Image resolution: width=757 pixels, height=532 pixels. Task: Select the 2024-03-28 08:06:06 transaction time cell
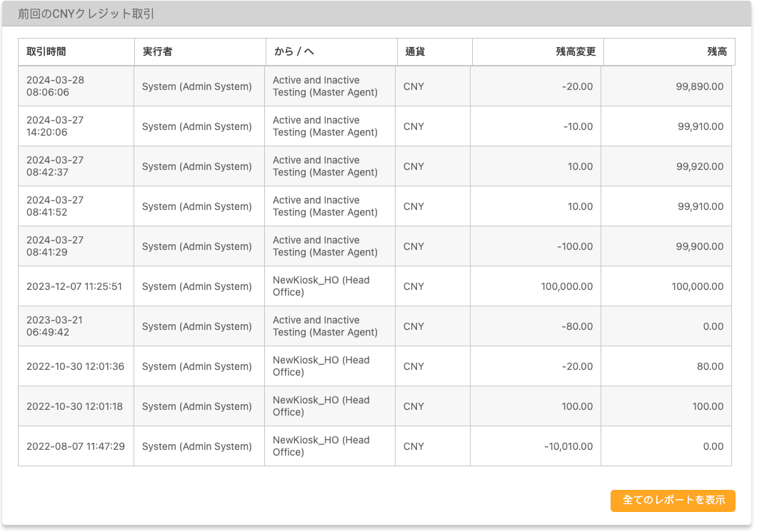point(55,86)
